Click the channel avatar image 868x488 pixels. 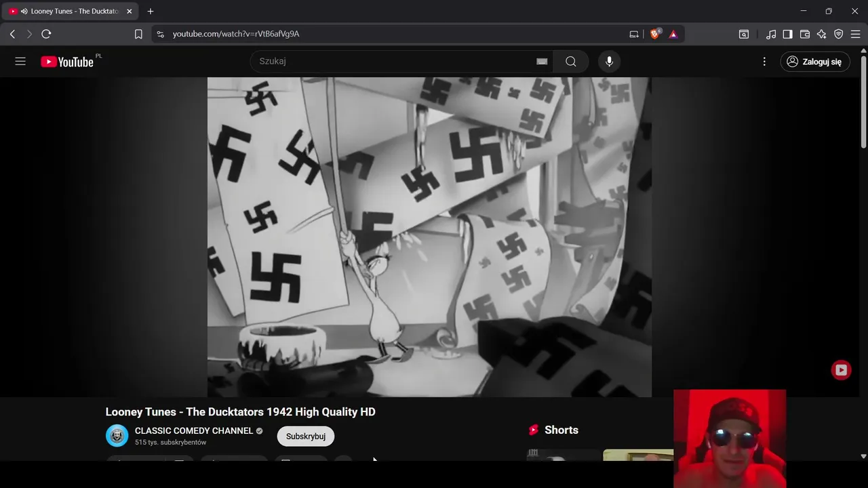pyautogui.click(x=117, y=436)
